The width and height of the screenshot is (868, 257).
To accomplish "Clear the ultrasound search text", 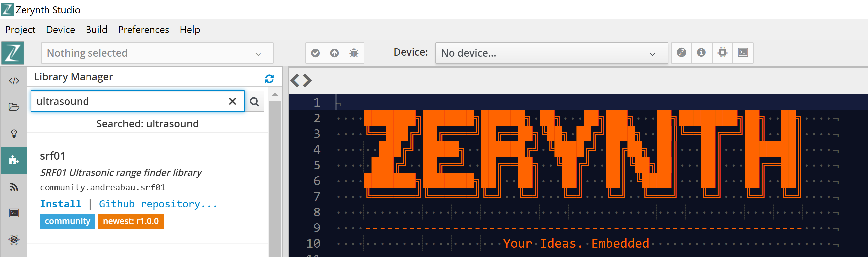I will (232, 101).
